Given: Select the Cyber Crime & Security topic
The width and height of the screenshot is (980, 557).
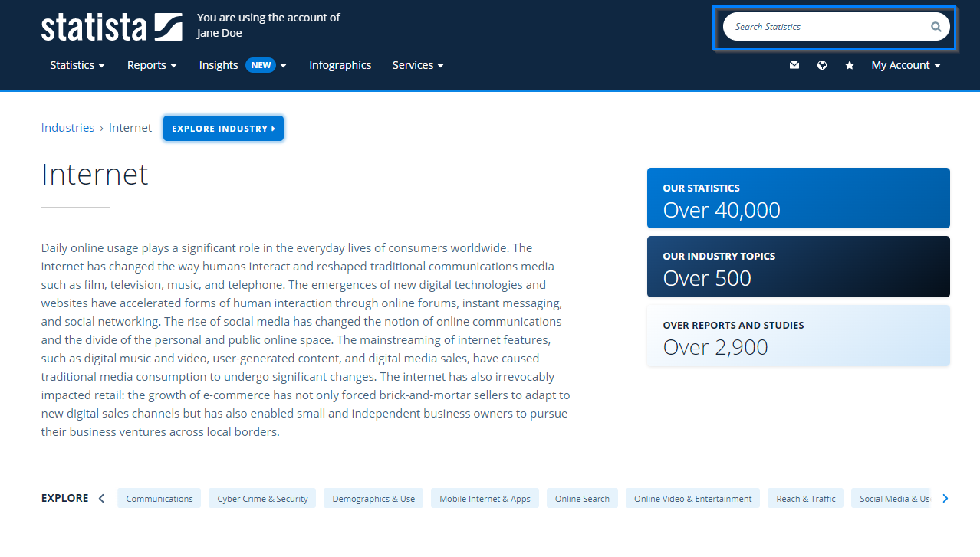Looking at the screenshot, I should pos(262,499).
